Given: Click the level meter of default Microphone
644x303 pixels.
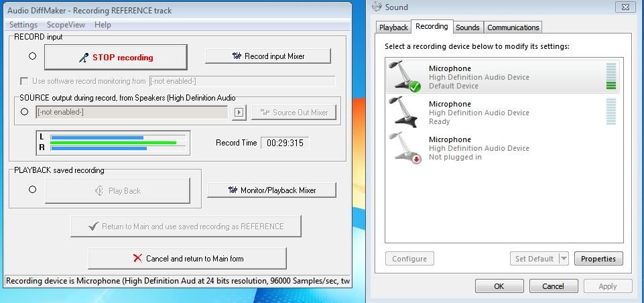Looking at the screenshot, I should coord(611,76).
